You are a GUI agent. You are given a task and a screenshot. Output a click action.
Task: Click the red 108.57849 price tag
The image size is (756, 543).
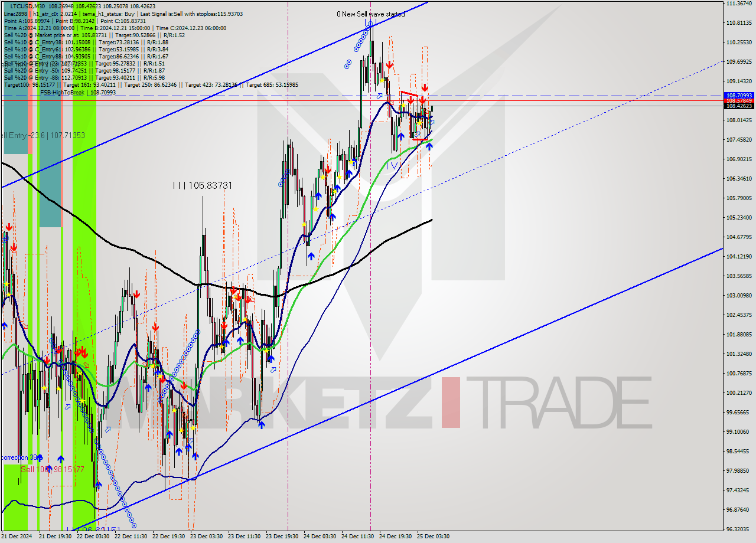739,101
